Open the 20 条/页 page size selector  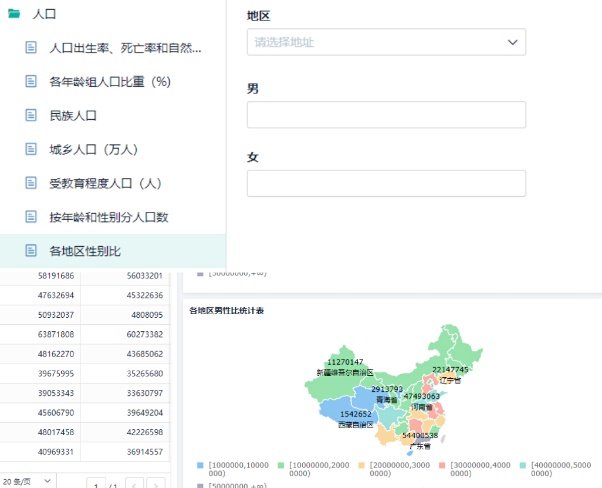coord(28,481)
